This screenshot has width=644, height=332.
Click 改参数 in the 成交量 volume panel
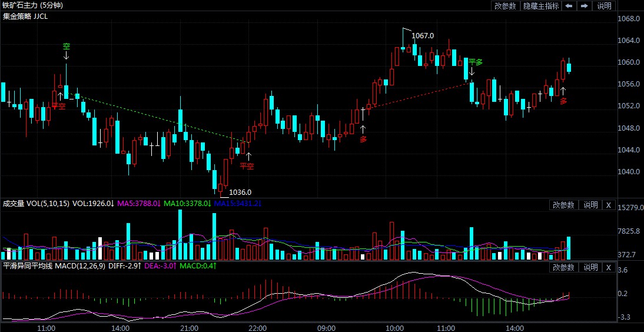click(x=564, y=205)
